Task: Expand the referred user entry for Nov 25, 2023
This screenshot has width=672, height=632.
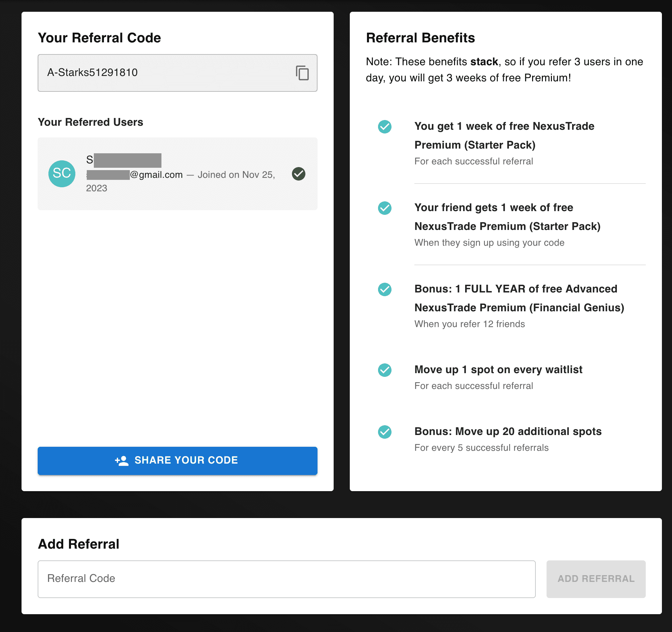Action: (x=178, y=173)
